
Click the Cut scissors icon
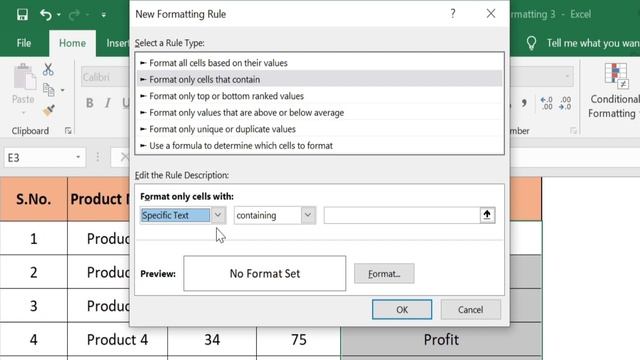(48, 69)
